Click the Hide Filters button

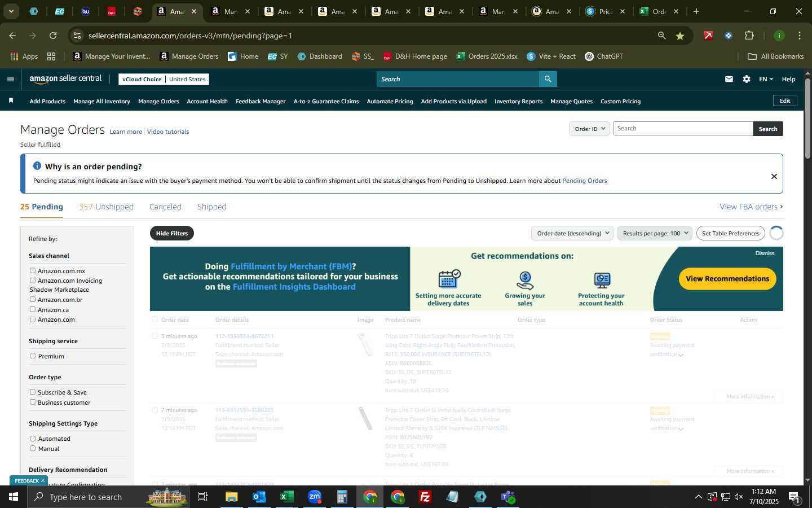(172, 233)
